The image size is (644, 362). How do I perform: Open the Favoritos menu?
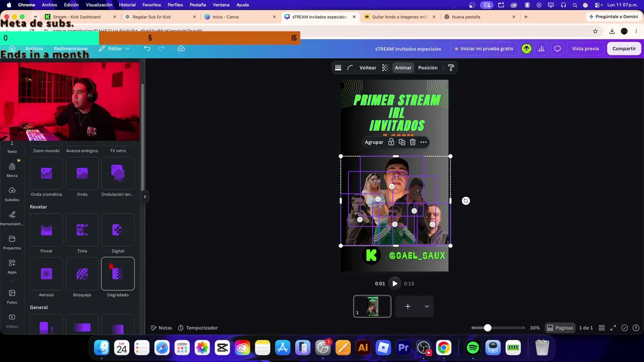(x=151, y=5)
